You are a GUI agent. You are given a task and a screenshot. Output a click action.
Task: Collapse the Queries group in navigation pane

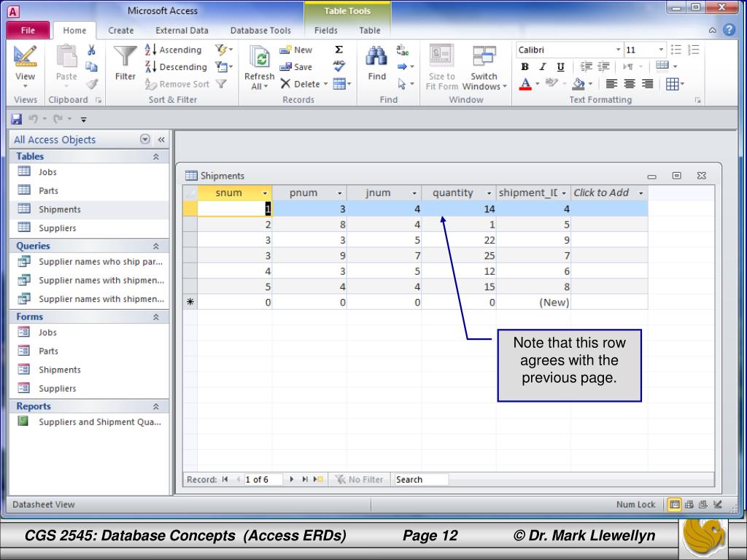(156, 246)
